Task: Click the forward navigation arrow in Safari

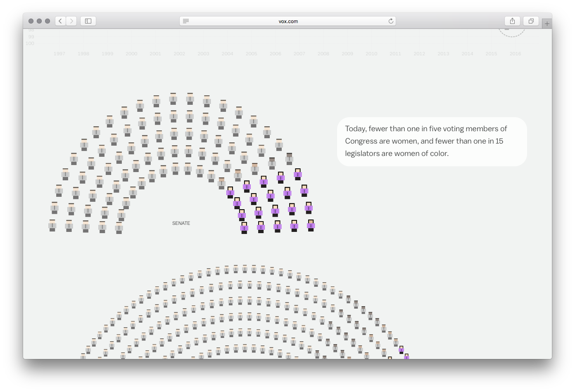Action: point(71,21)
